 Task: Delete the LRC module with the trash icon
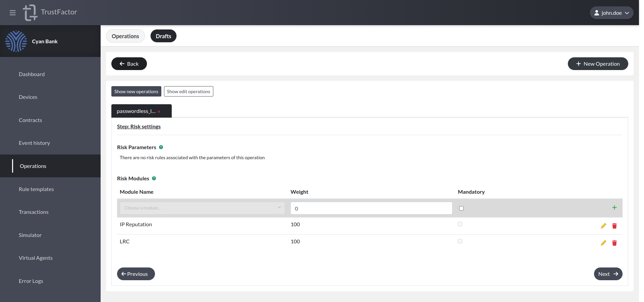point(614,243)
